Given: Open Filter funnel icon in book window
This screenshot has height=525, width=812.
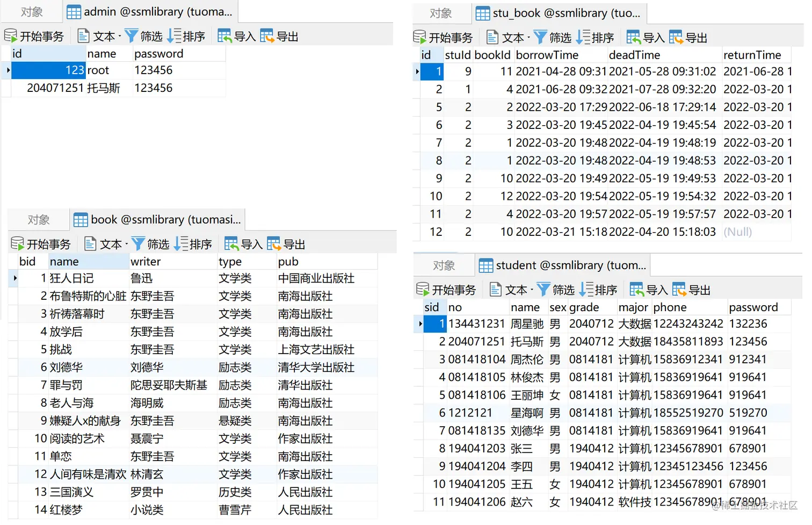Looking at the screenshot, I should (x=138, y=244).
